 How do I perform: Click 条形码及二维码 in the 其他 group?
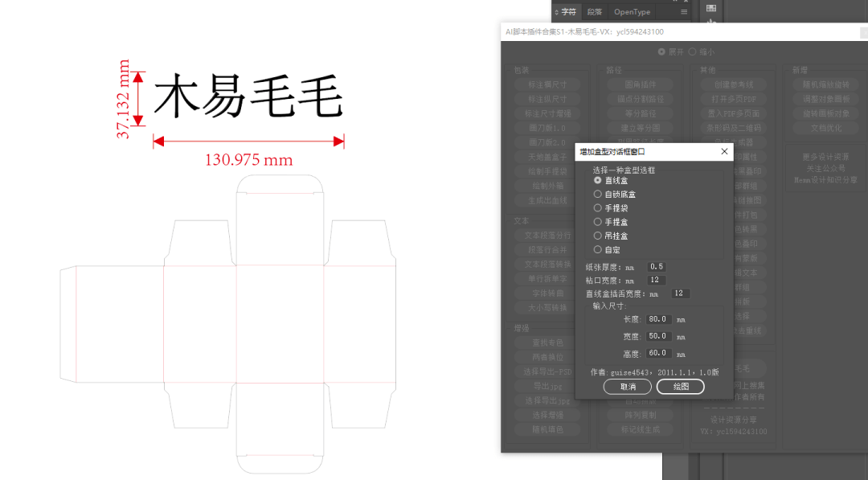pos(734,128)
